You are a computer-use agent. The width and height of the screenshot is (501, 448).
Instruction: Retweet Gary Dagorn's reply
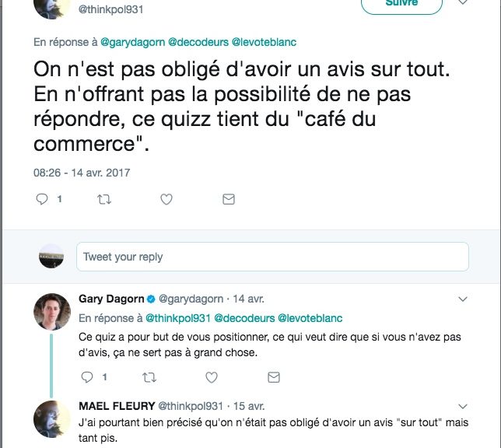[147, 377]
